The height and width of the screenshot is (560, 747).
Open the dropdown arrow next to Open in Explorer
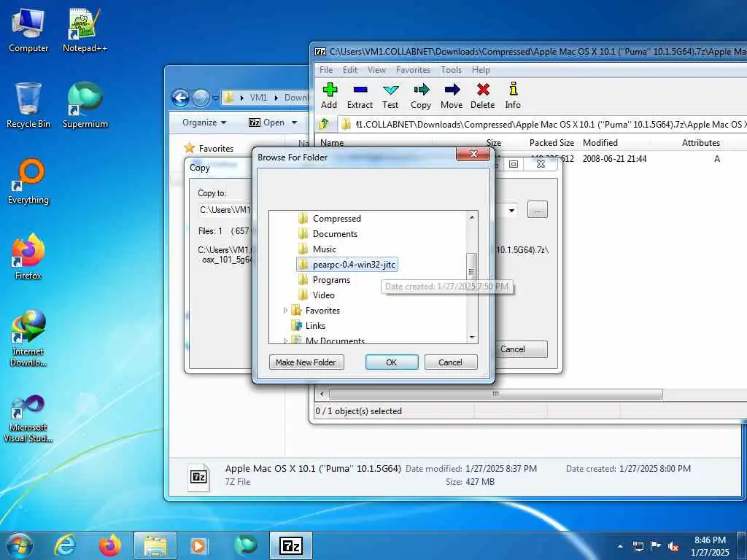coord(295,122)
